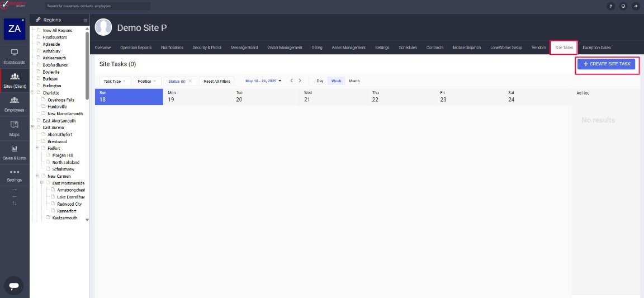Select the Sun 18 day column header
644x298 pixels.
tap(129, 97)
